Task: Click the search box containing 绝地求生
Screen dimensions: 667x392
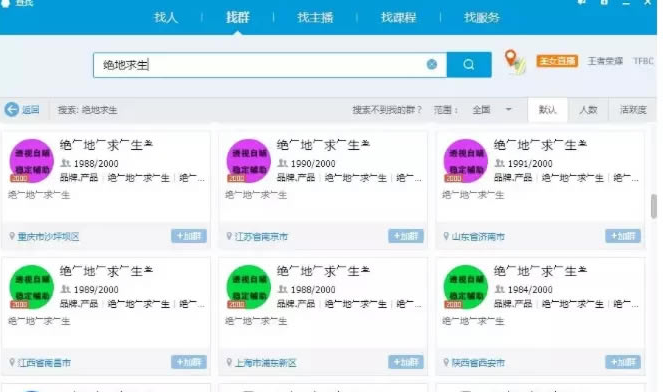Action: (x=270, y=65)
